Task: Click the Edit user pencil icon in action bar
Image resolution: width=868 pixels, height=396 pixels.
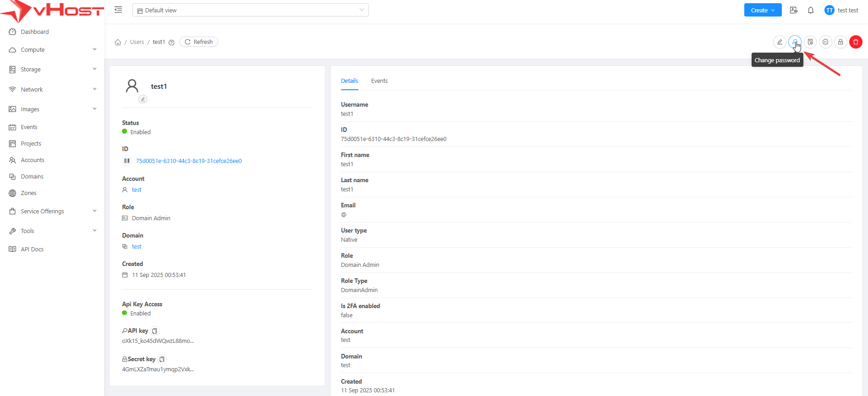Action: point(780,42)
